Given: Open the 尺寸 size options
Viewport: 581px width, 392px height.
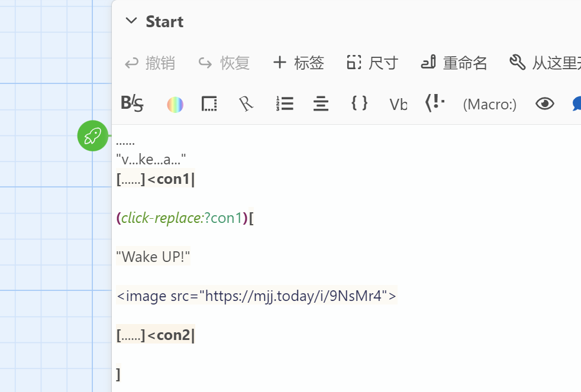Looking at the screenshot, I should click(372, 63).
